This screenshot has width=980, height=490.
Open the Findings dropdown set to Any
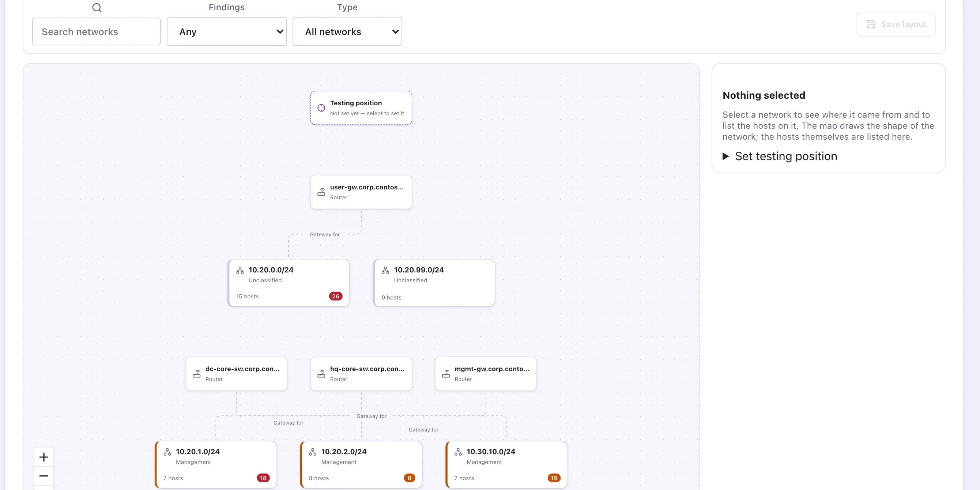(226, 31)
